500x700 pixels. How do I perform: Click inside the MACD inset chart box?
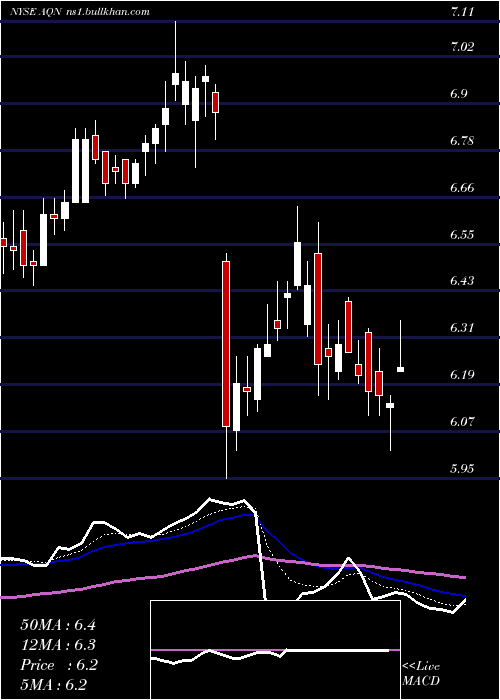[x=275, y=650]
